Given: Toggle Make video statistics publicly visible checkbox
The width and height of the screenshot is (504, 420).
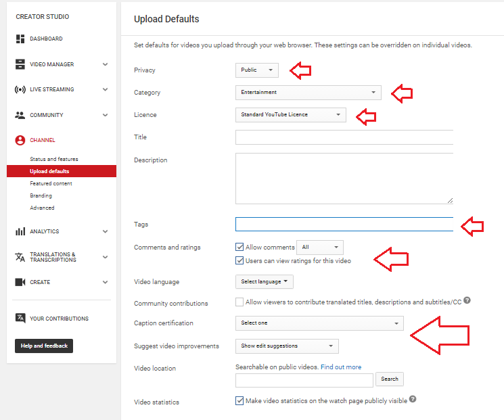Looking at the screenshot, I should tap(239, 400).
